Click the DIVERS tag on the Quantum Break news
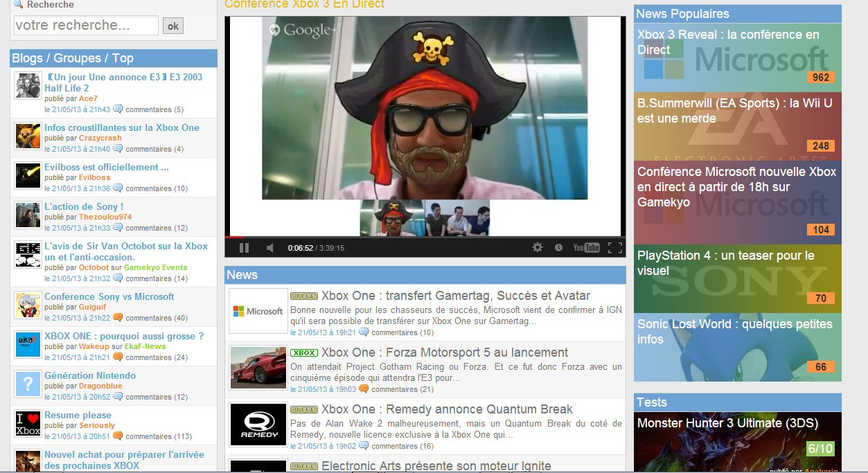 [304, 410]
